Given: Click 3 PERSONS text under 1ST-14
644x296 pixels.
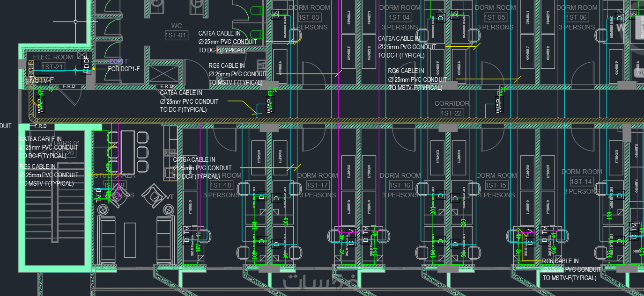Looking at the screenshot, I should (x=581, y=191).
